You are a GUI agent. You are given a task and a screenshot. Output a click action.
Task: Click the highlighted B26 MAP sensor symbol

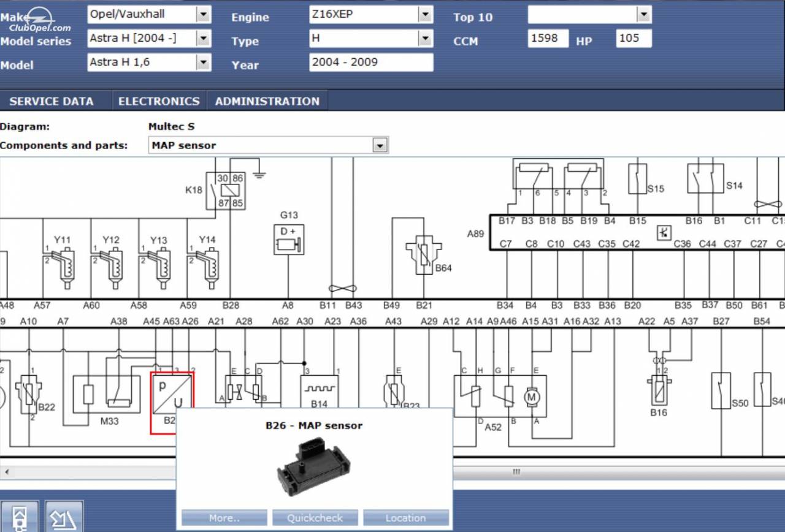coord(172,402)
